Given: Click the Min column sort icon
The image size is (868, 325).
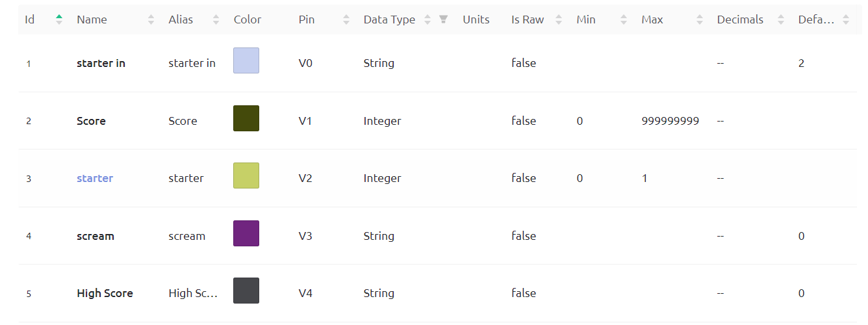Looking at the screenshot, I should tap(624, 19).
